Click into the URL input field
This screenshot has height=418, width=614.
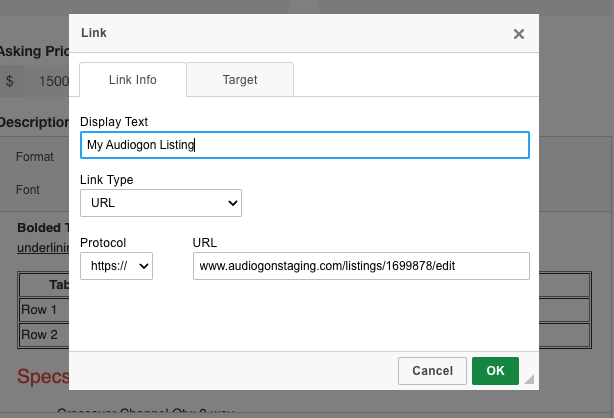pyautogui.click(x=361, y=266)
